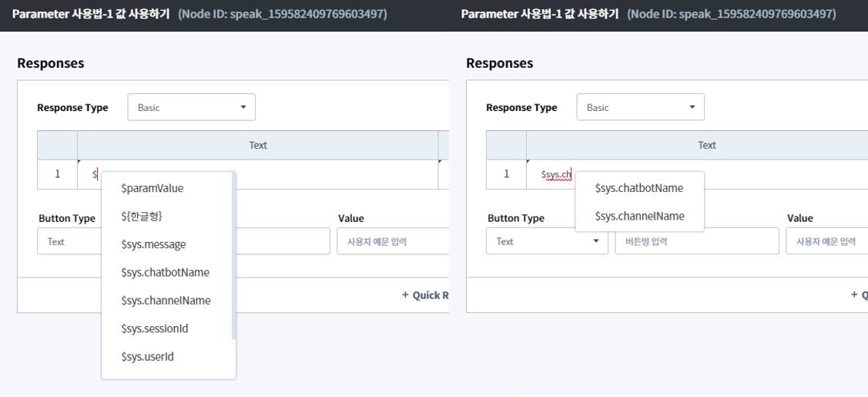
Task: Select $sys.chatbotName in right panel's two-item popup
Action: pyautogui.click(x=638, y=188)
